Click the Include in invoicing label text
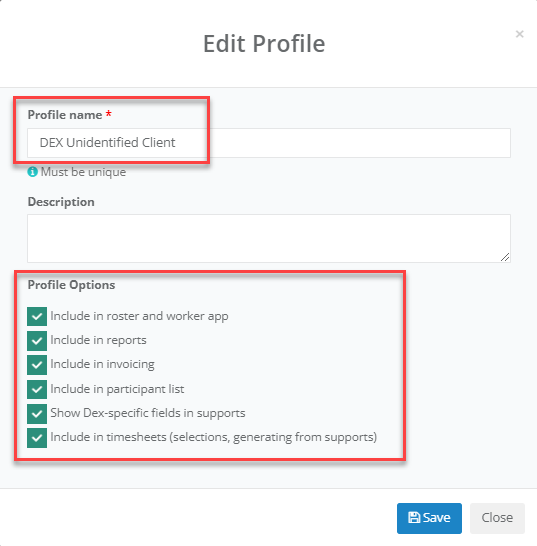537x546 pixels. pos(102,364)
